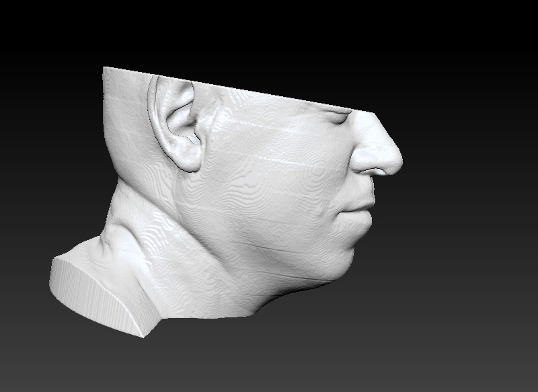Click empty background right of the nose
This screenshot has height=392, width=538.
point(471,161)
